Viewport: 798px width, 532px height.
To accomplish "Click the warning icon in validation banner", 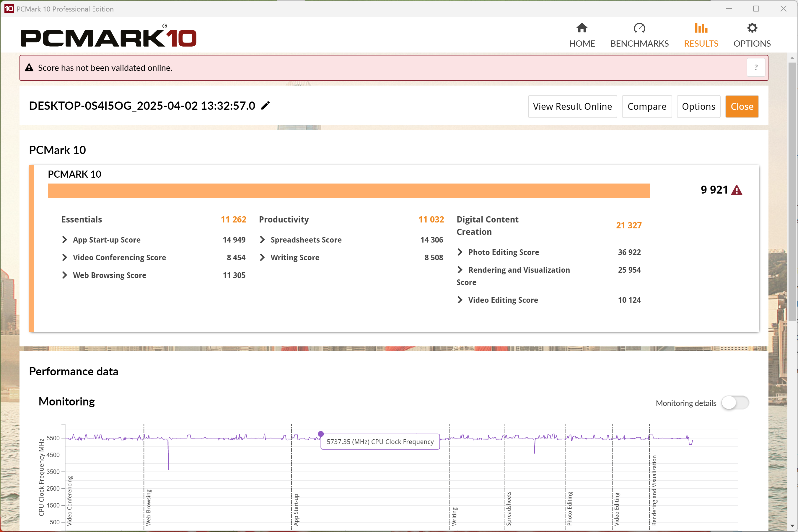I will pyautogui.click(x=29, y=68).
